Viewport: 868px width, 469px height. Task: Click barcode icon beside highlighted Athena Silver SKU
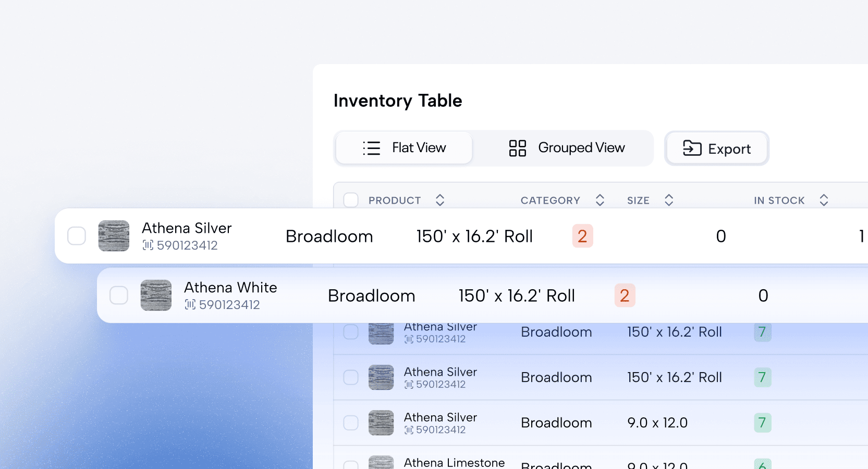[148, 245]
